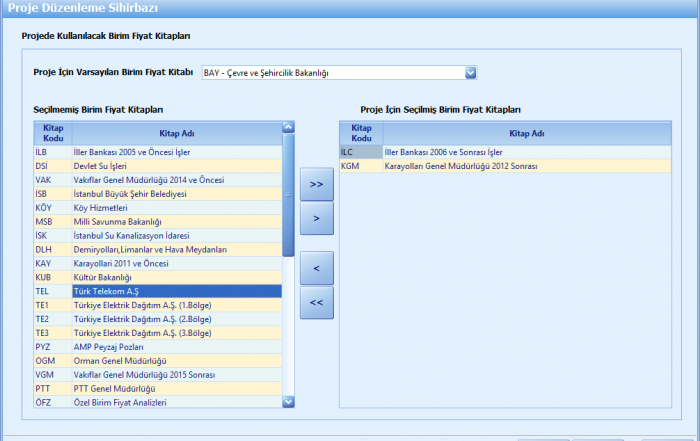Click the remove all (<<) button

click(316, 302)
